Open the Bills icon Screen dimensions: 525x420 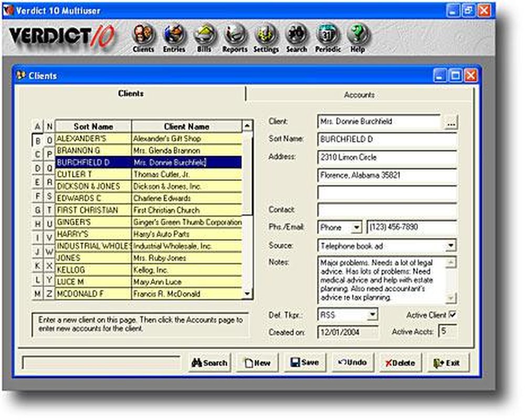coord(204,37)
